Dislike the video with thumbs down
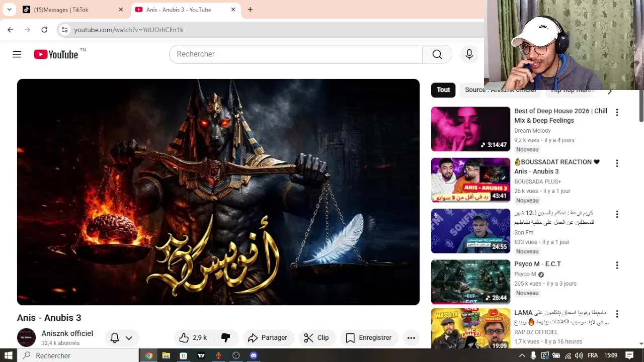This screenshot has height=362, width=644. tap(225, 338)
